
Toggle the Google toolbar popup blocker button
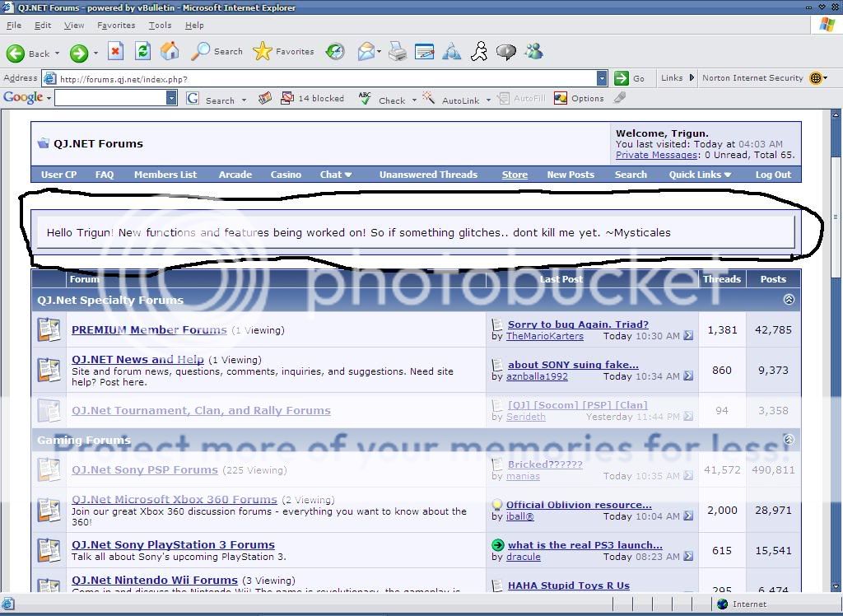click(313, 99)
